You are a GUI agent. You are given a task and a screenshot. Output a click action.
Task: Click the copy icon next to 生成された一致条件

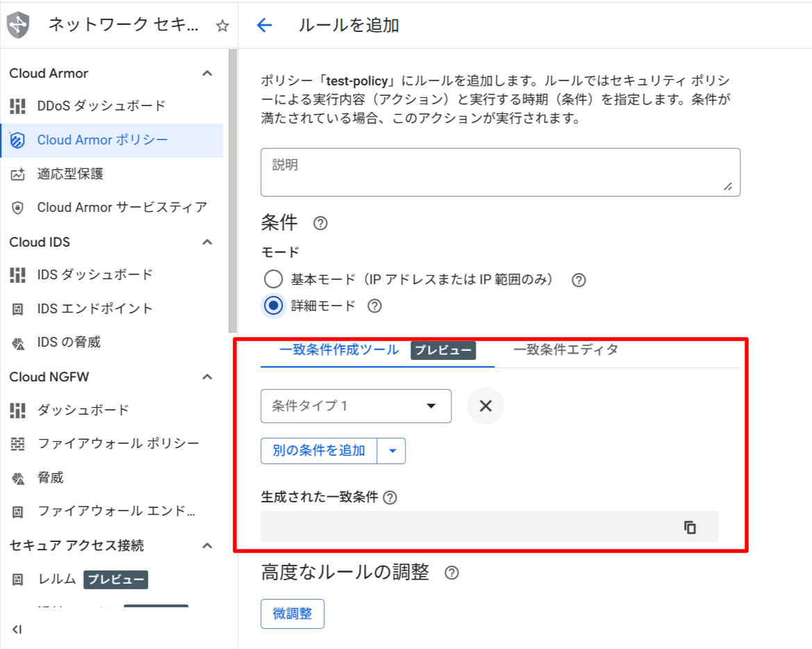pyautogui.click(x=689, y=527)
